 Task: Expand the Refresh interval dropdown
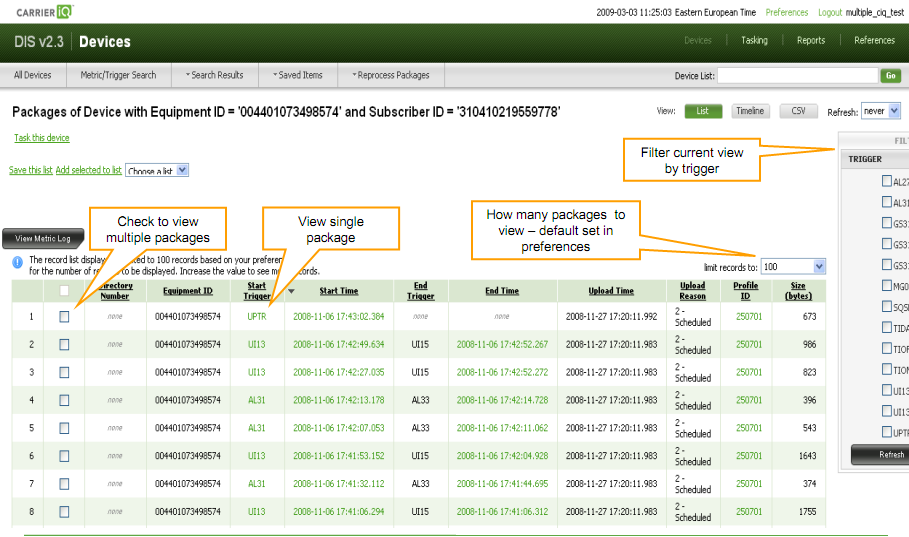click(x=894, y=111)
